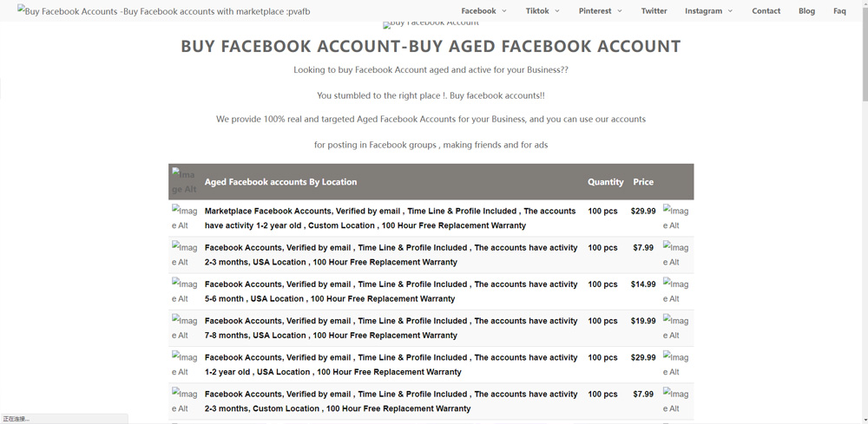Open the Pinterest dropdown menu
868x424 pixels.
601,11
